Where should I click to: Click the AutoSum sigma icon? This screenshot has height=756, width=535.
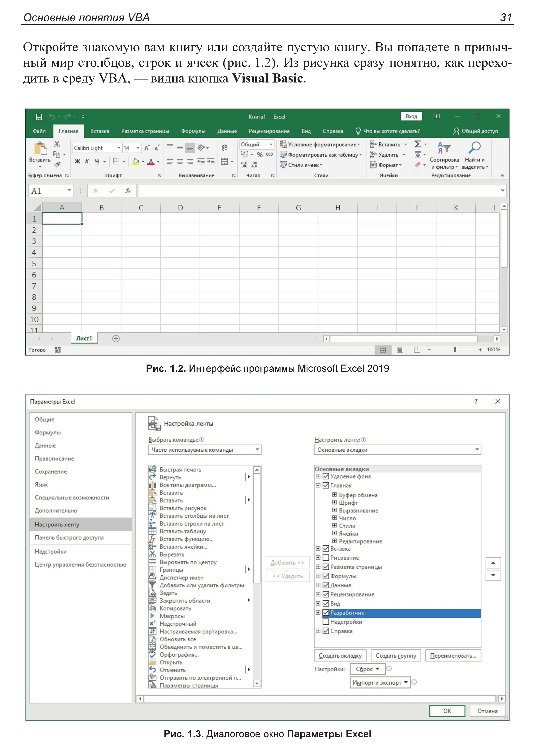tap(418, 144)
